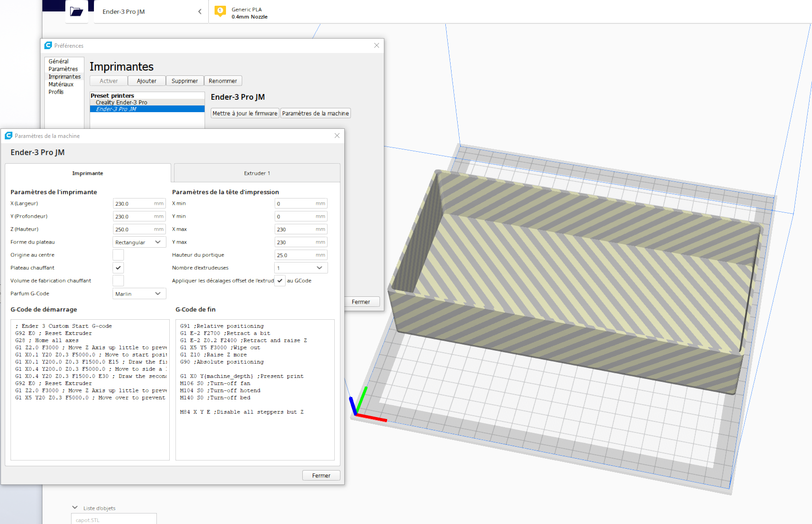Image resolution: width=812 pixels, height=524 pixels.
Task: Click the Cura logo in Préférences title
Action: (48, 45)
